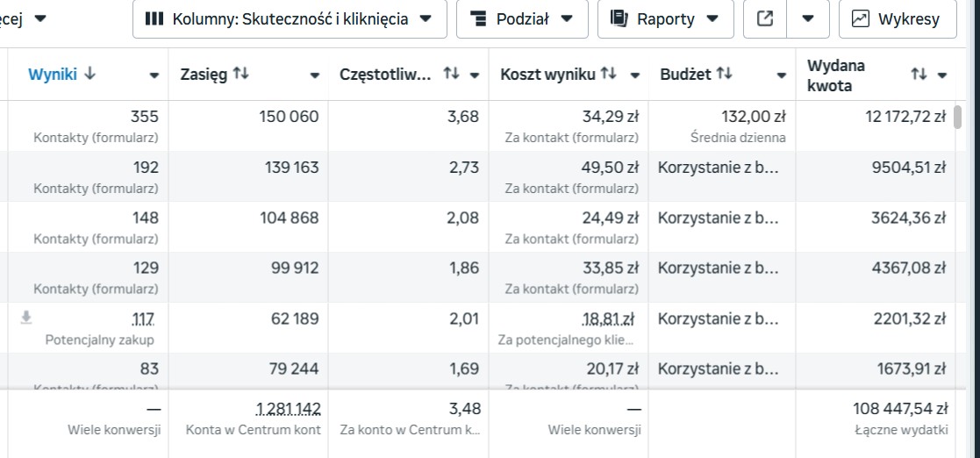Click sort arrows on Wydana kwota column
The image size is (980, 458).
click(x=919, y=75)
